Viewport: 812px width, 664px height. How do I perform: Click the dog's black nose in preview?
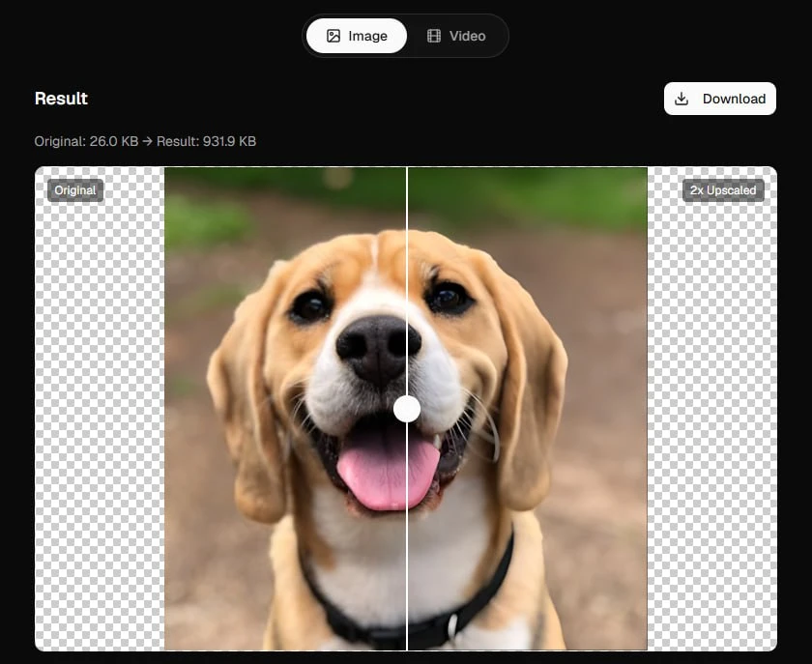click(378, 350)
